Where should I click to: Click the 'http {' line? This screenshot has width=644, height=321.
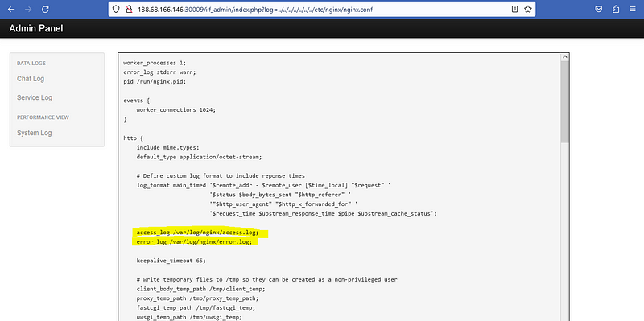click(133, 138)
